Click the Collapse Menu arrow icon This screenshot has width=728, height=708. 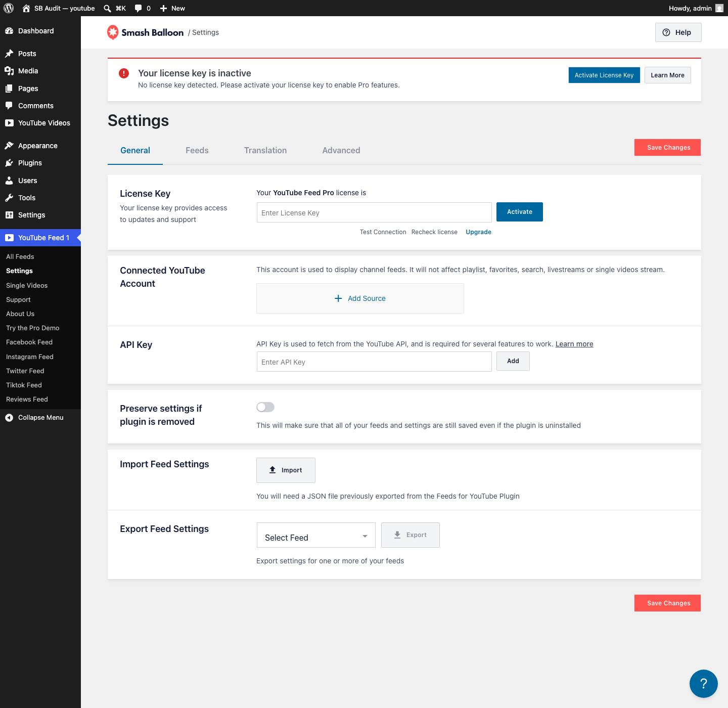pos(9,418)
